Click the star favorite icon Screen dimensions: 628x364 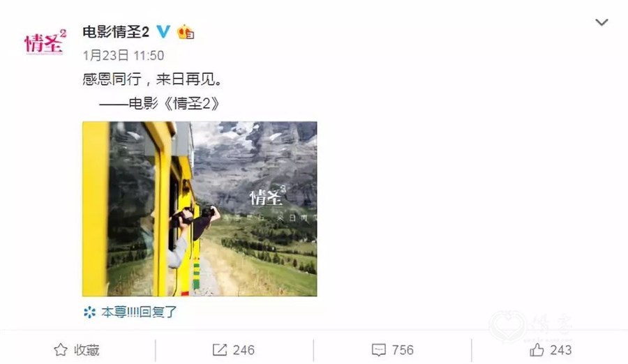[x=61, y=350]
